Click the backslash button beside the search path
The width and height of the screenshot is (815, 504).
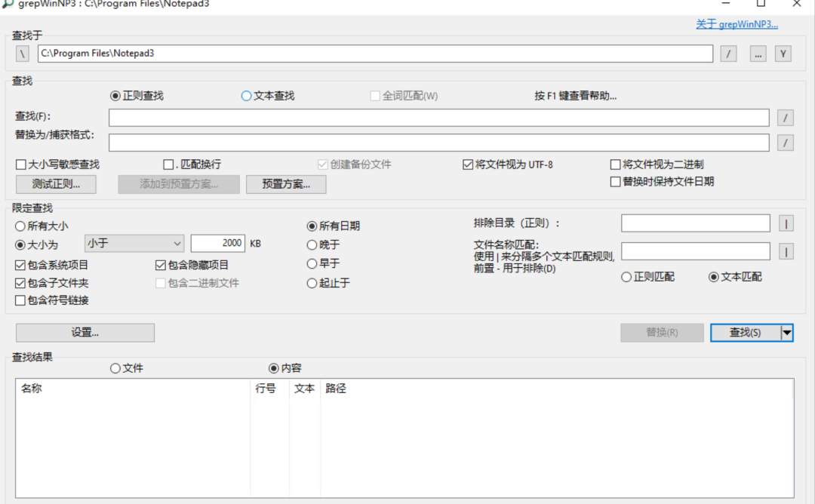coord(23,54)
